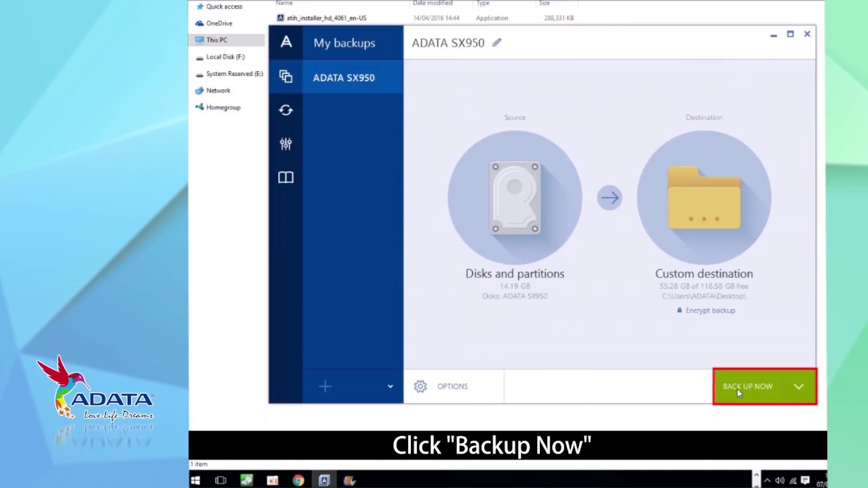
Task: Add a new backup with plus icon
Action: pyautogui.click(x=325, y=386)
